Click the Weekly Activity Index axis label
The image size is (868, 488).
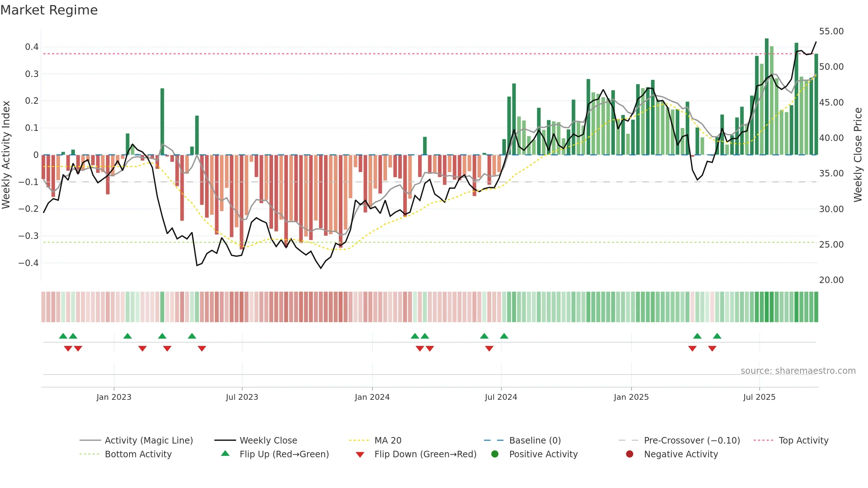click(x=6, y=155)
